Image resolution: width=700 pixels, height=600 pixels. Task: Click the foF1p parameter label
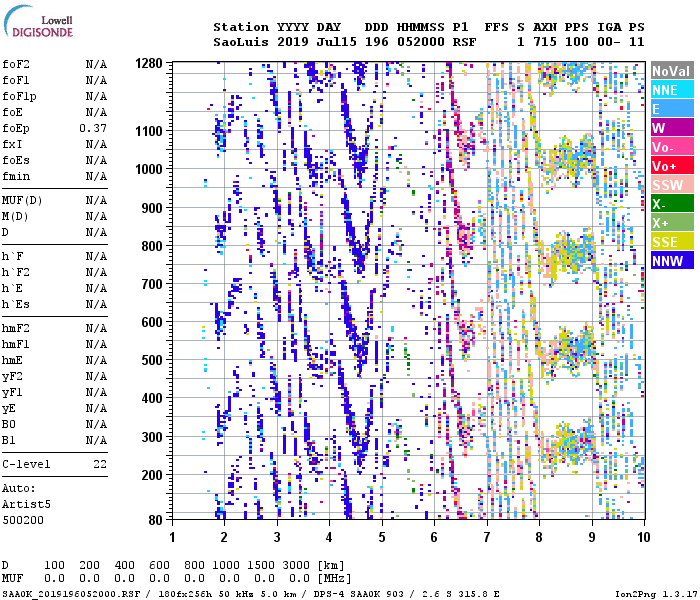tap(19, 96)
